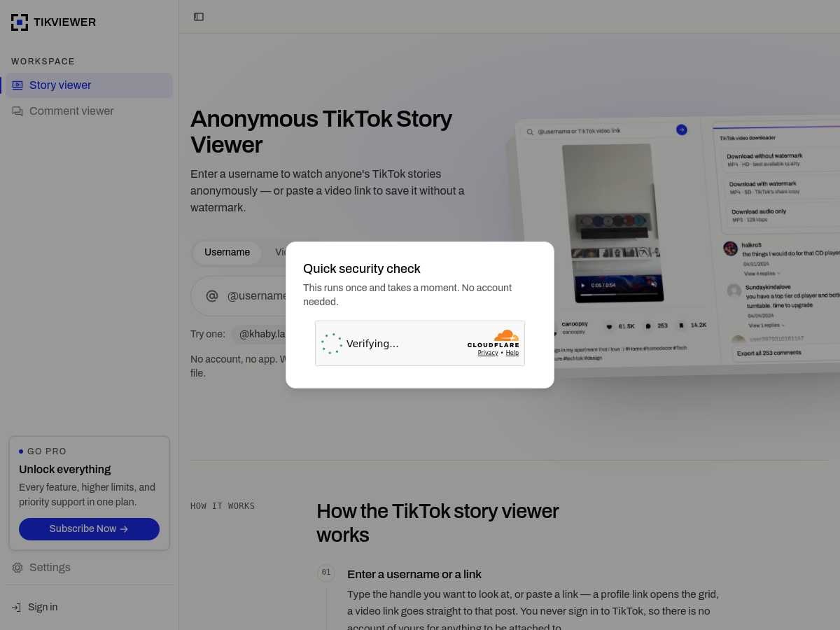Open the Story viewer workspace item

coord(90,85)
